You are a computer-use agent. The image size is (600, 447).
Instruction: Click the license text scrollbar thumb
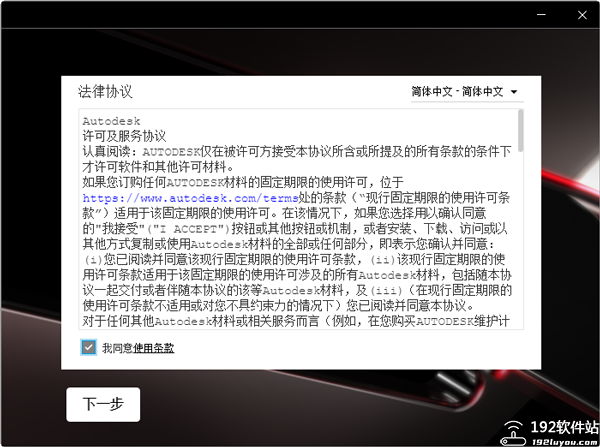[520, 131]
